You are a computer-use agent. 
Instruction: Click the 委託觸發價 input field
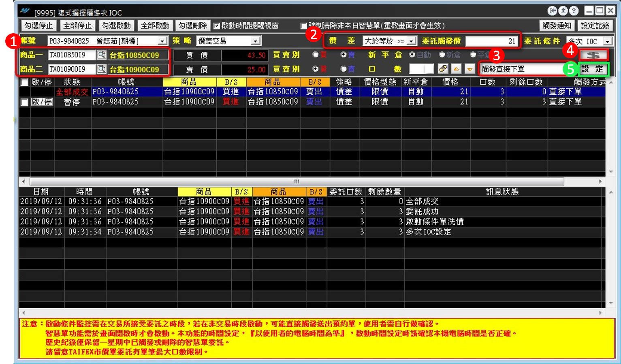coord(492,41)
